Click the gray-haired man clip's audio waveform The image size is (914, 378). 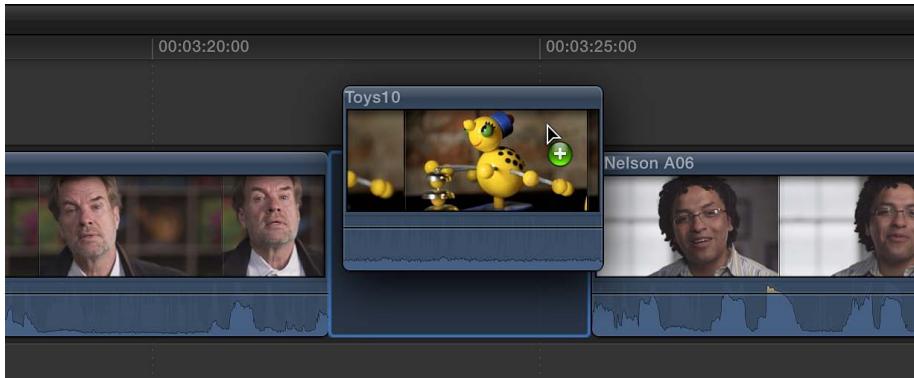(167, 314)
